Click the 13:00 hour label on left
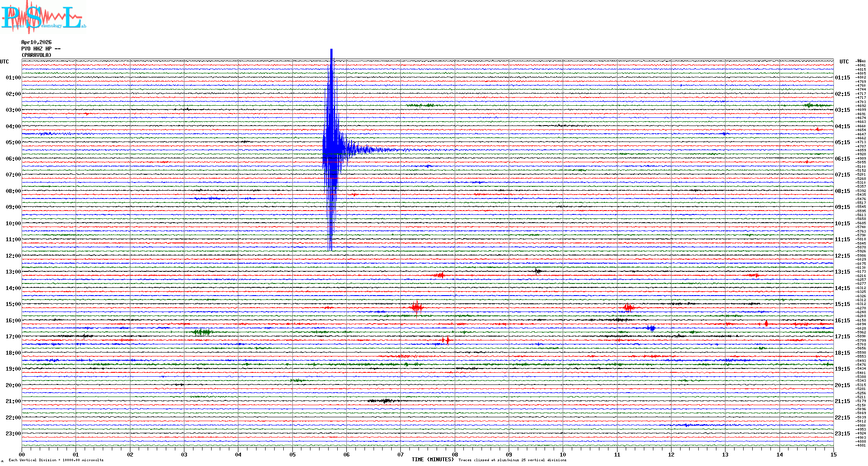 pyautogui.click(x=13, y=272)
